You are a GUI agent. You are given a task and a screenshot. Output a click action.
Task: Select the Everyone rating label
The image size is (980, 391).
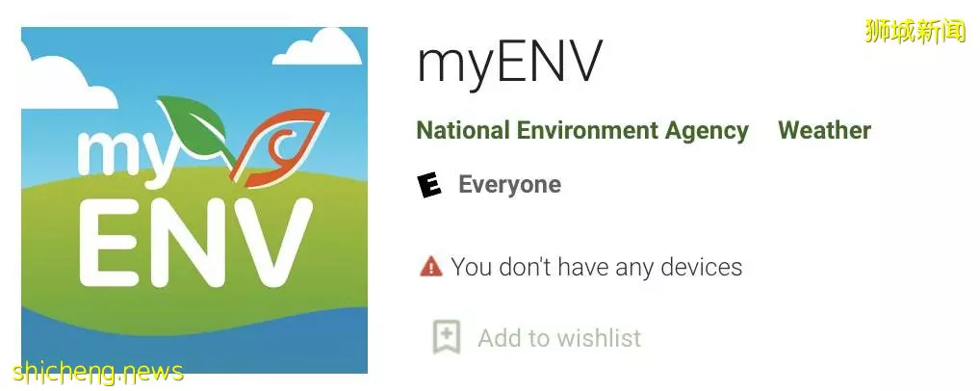[x=509, y=185]
